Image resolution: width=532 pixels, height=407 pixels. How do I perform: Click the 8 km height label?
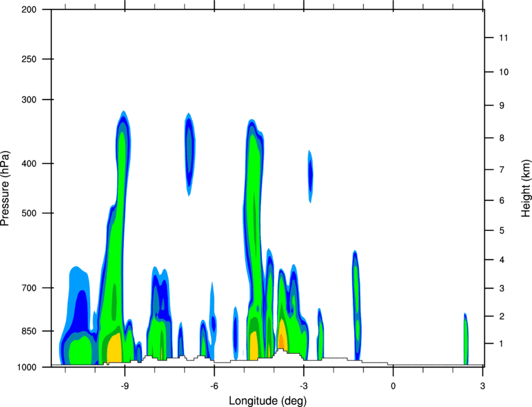pyautogui.click(x=502, y=138)
